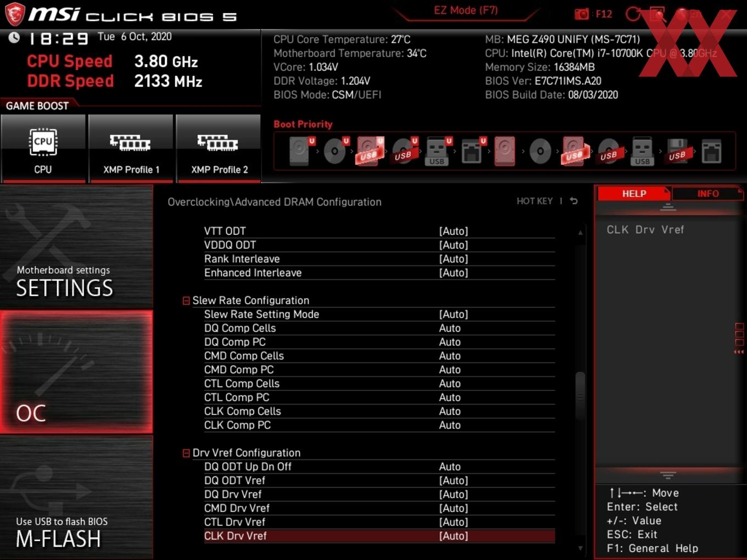The image size is (747, 560).
Task: Select the DQ ODT Up Dn Off value
Action: click(x=450, y=467)
